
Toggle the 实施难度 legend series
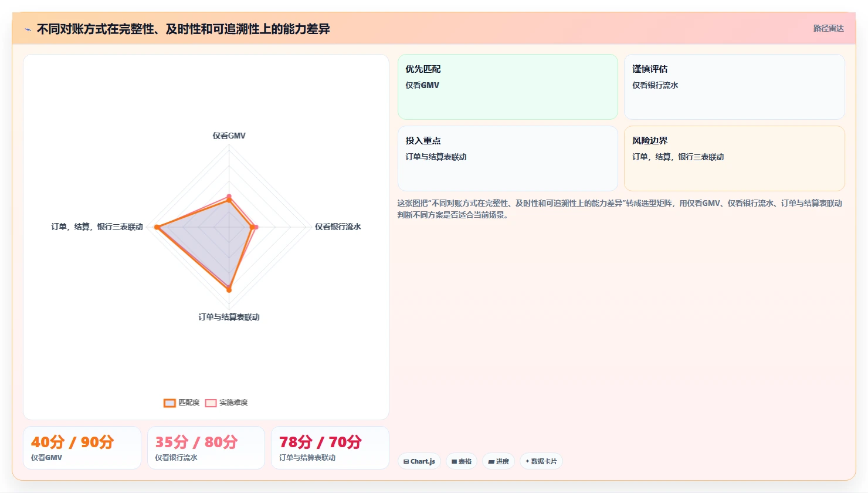click(x=226, y=403)
